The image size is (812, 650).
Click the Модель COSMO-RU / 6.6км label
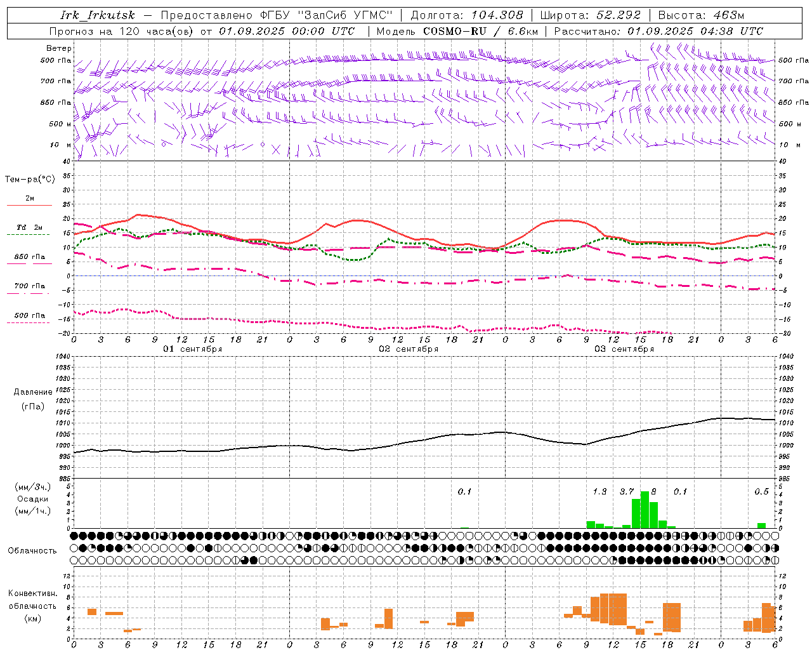point(457,31)
